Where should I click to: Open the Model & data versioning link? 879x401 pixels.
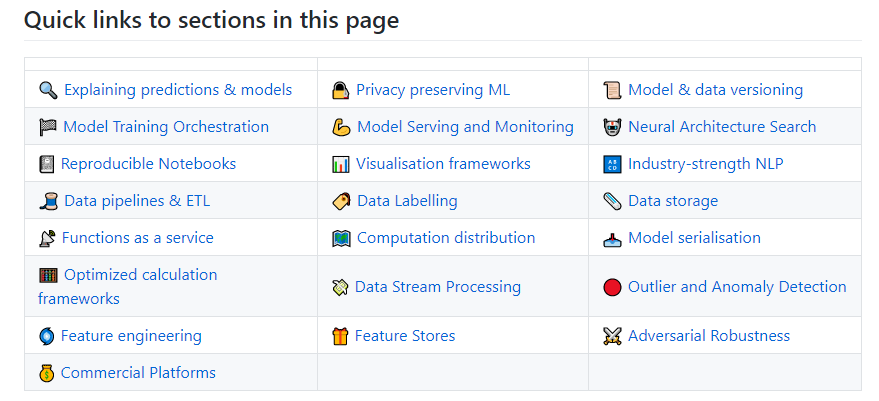click(715, 90)
